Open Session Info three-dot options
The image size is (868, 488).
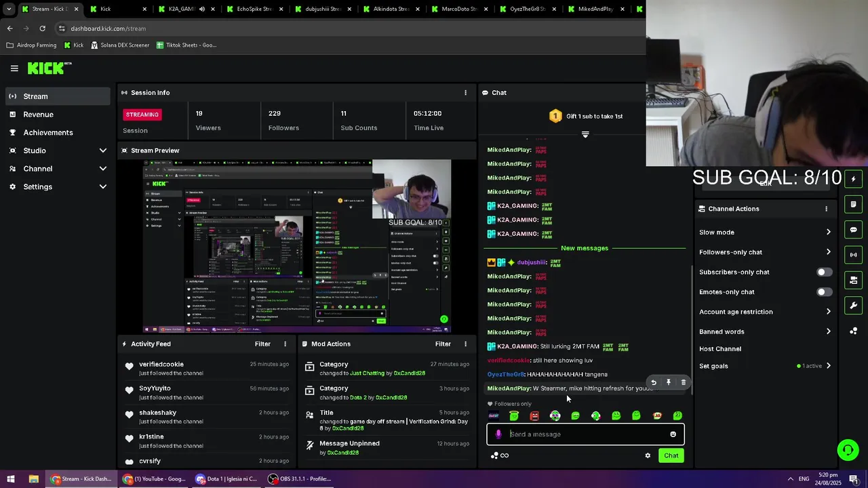click(465, 92)
